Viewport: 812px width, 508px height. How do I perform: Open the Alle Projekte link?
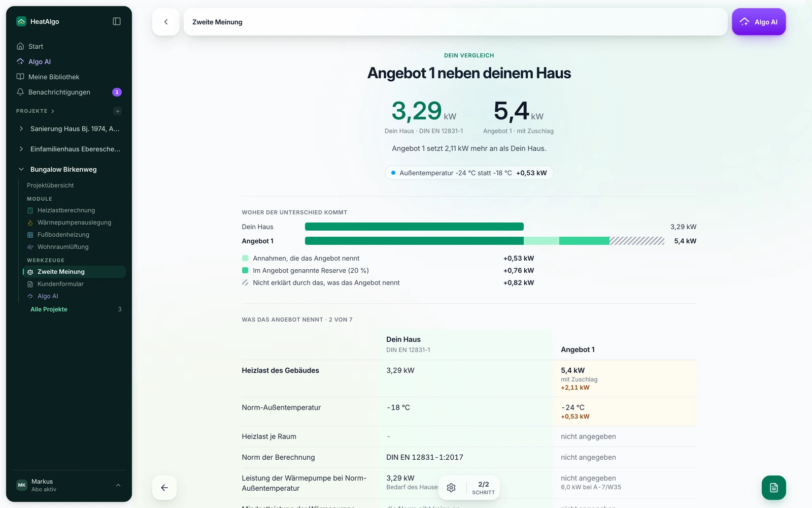tap(49, 309)
